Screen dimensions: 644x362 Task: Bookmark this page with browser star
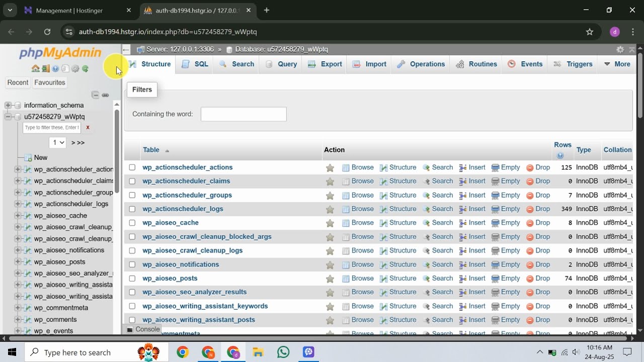590,32
